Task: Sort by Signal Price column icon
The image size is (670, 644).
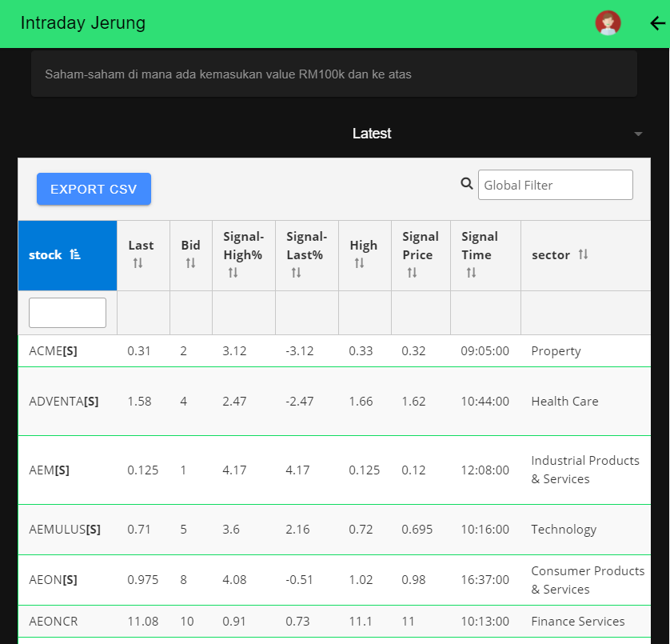Action: [x=412, y=273]
